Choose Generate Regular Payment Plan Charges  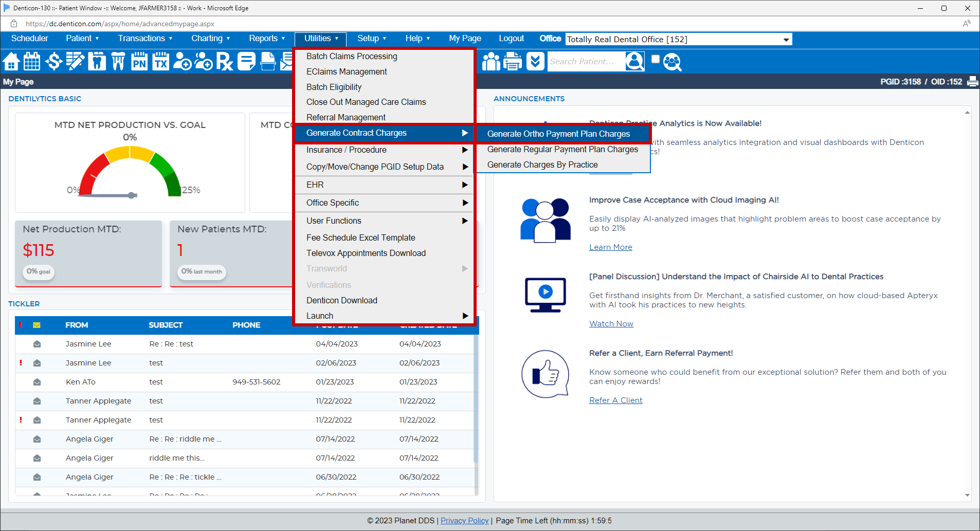click(x=563, y=150)
